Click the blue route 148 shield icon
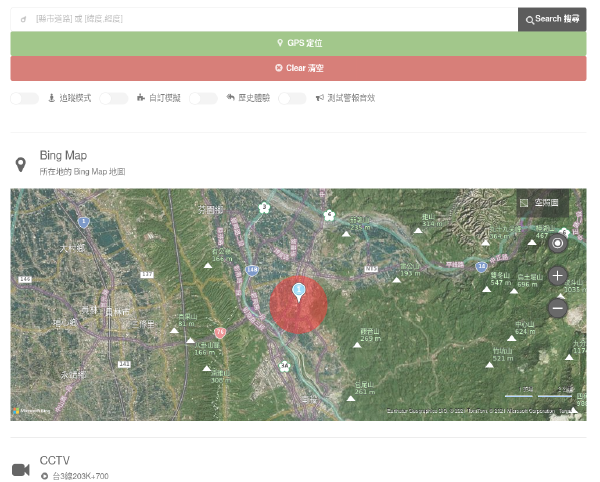Image resolution: width=600 pixels, height=482 pixels. coord(252,270)
